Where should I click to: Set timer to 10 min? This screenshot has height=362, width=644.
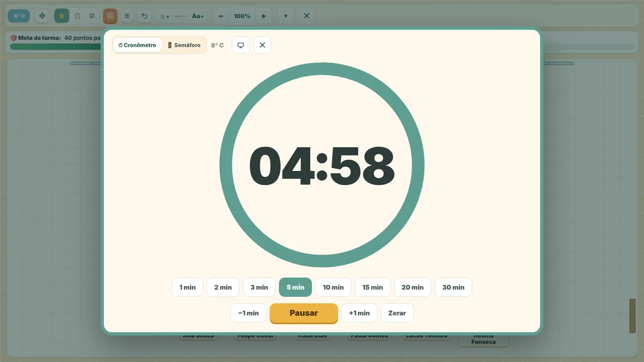333,287
